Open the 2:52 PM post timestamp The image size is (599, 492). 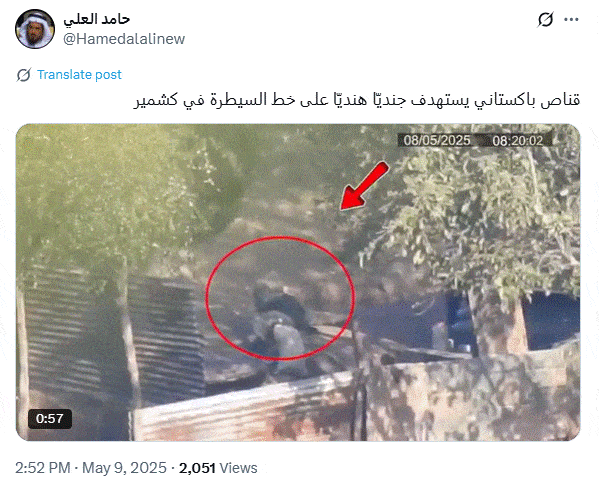42,468
